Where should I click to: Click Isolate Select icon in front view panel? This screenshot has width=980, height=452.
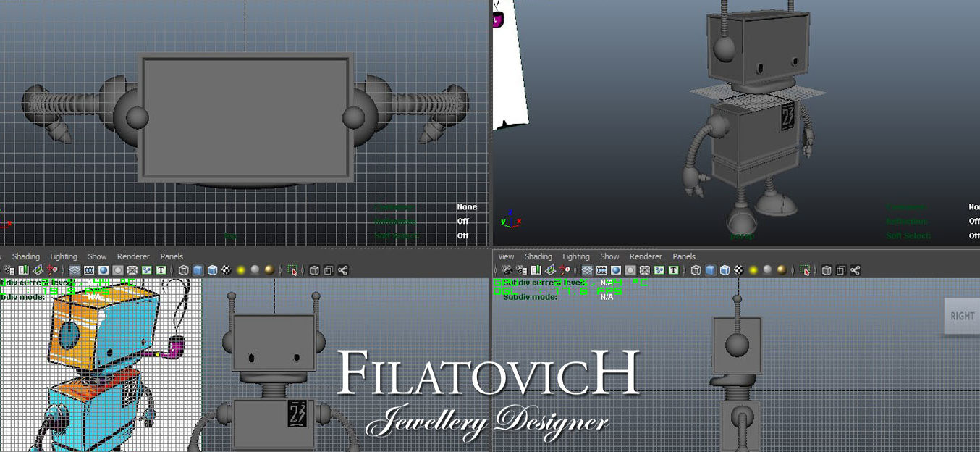[x=292, y=270]
